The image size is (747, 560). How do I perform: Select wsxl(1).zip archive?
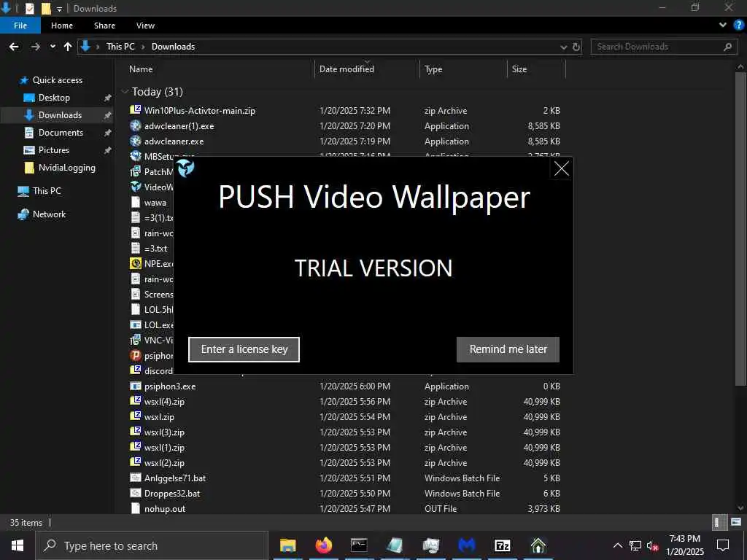click(x=164, y=447)
